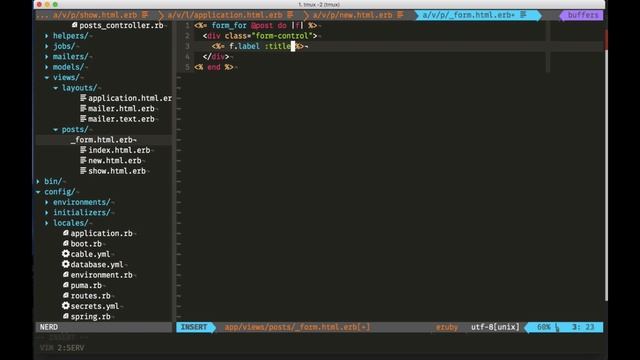Click the file icon in the show.html.erb tab
Screen dimensions: 640x360
[x=145, y=15]
